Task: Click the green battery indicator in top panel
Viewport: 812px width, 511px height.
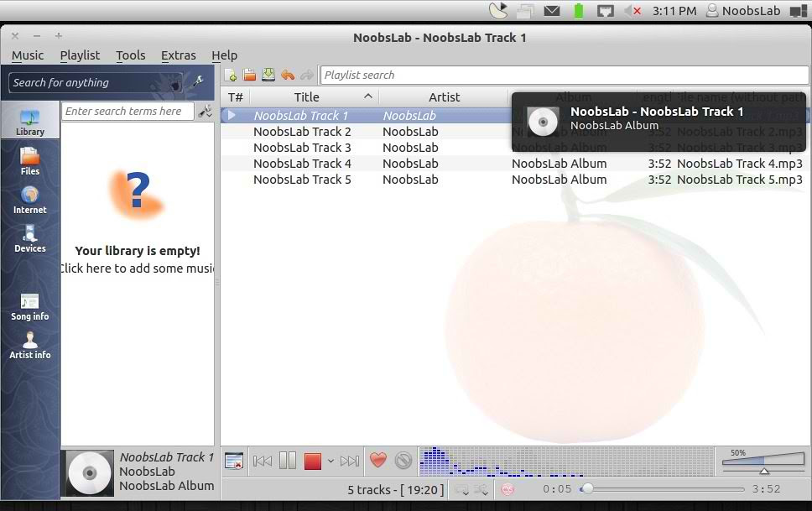Action: (x=579, y=10)
